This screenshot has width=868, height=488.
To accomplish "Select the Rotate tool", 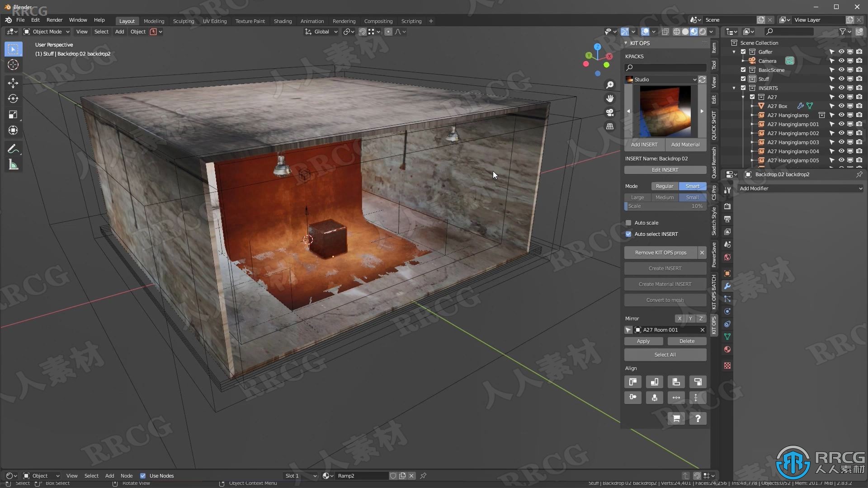I will click(13, 99).
